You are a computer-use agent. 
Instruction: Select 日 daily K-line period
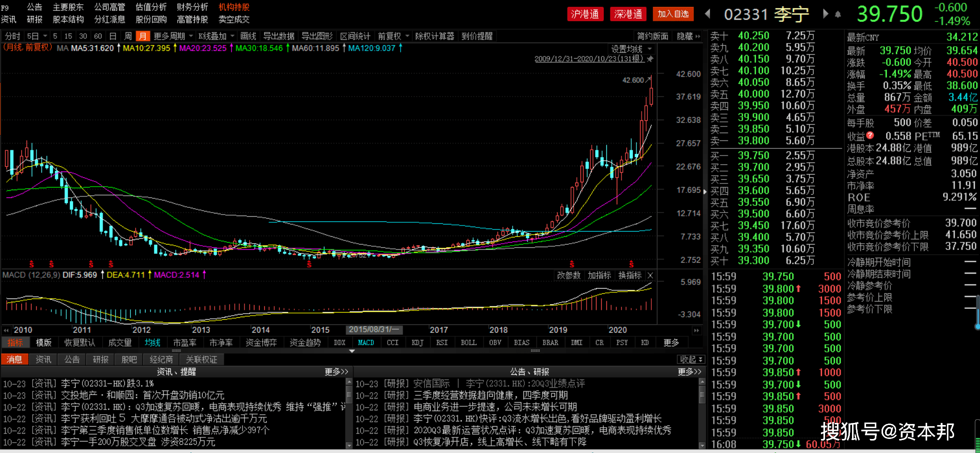tap(112, 36)
